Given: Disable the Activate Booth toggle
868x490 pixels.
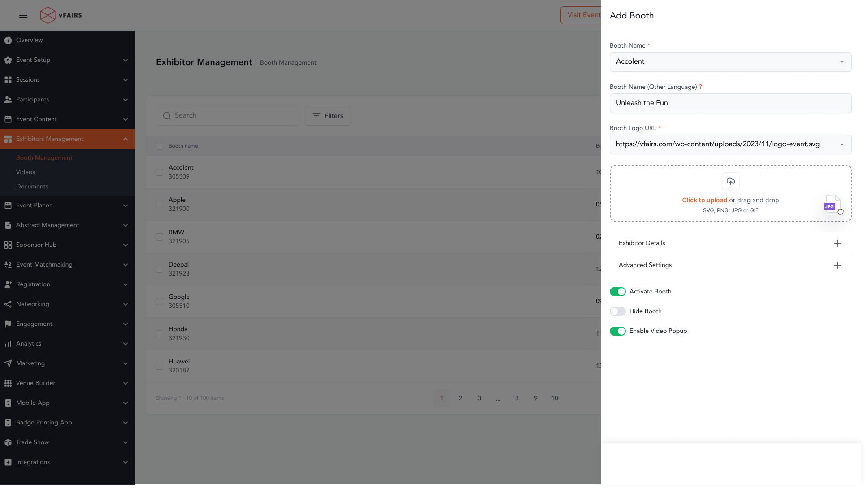Looking at the screenshot, I should tap(617, 292).
